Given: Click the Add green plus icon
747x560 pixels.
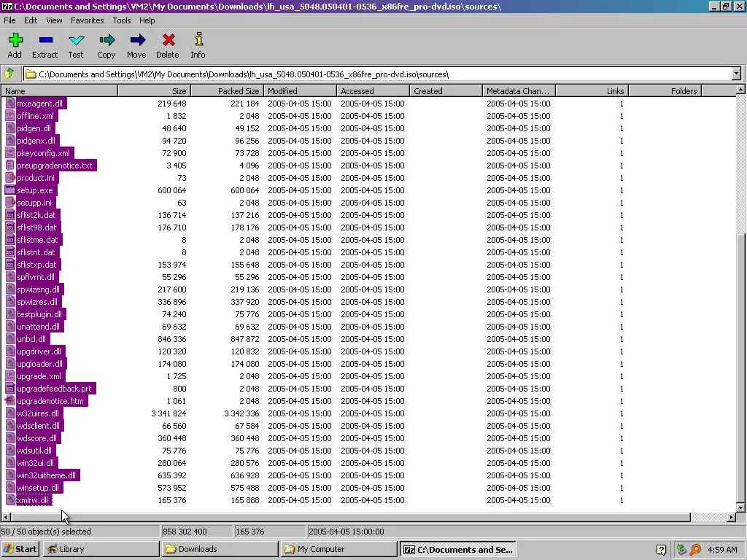Looking at the screenshot, I should tap(15, 40).
